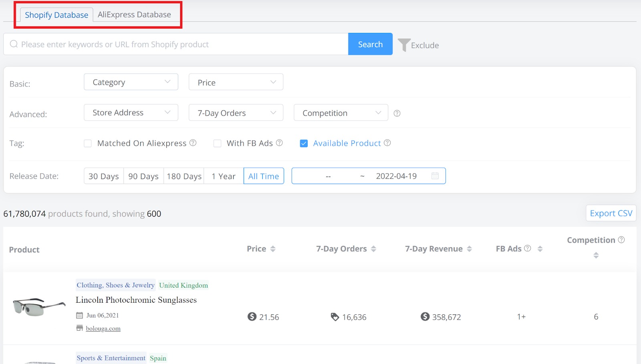Screen dimensions: 641x364
Task: Click the dollar icon next to price 21.56
Action: [x=252, y=317]
